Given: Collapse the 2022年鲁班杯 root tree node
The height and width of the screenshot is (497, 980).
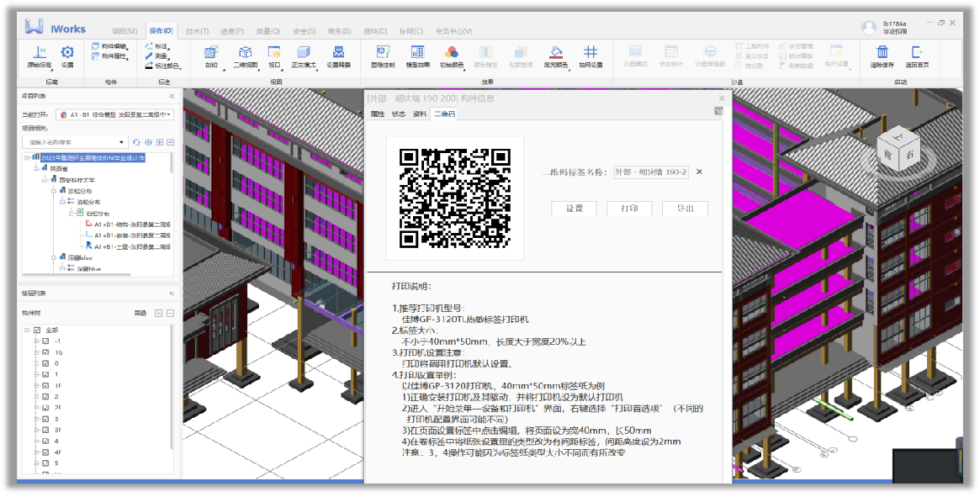Looking at the screenshot, I should tap(28, 157).
